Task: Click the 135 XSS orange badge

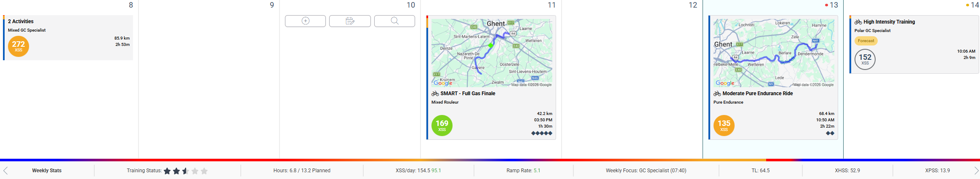Action: tap(724, 126)
